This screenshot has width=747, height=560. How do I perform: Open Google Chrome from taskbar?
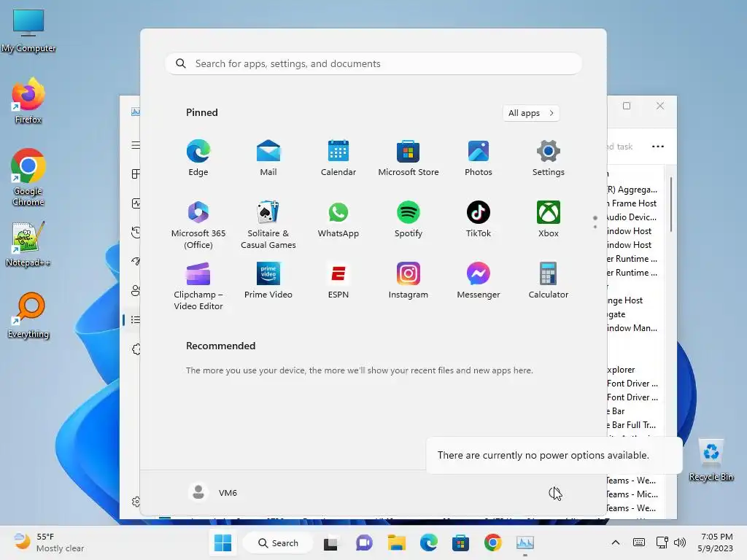pyautogui.click(x=493, y=542)
